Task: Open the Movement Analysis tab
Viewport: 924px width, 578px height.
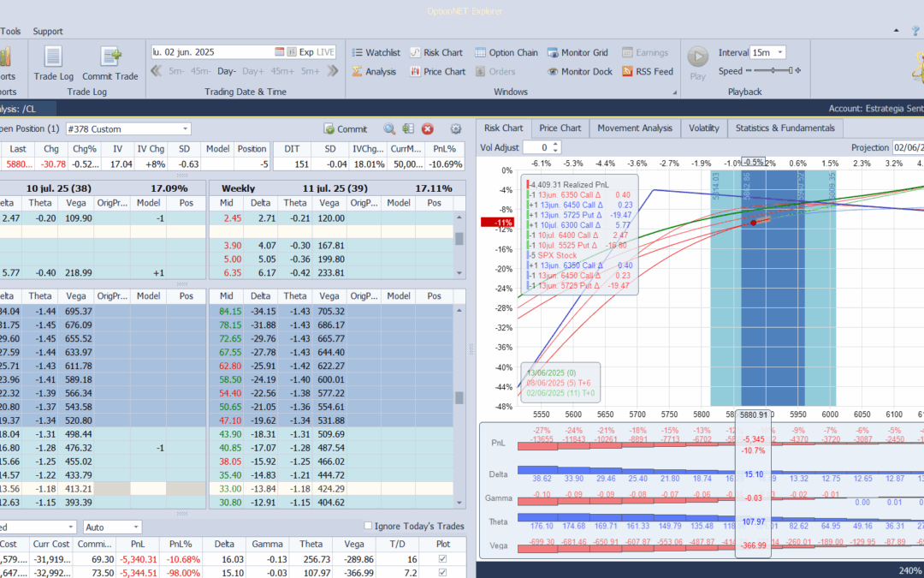Action: click(x=635, y=128)
